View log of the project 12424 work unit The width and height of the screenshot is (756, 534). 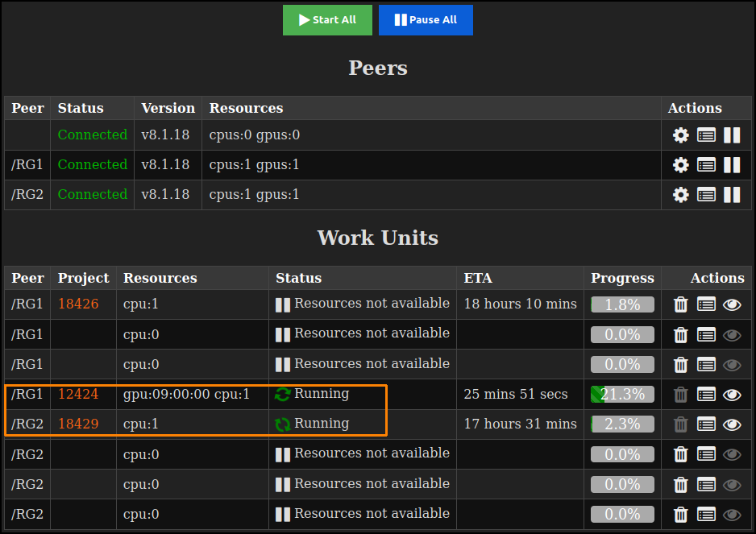pos(706,394)
